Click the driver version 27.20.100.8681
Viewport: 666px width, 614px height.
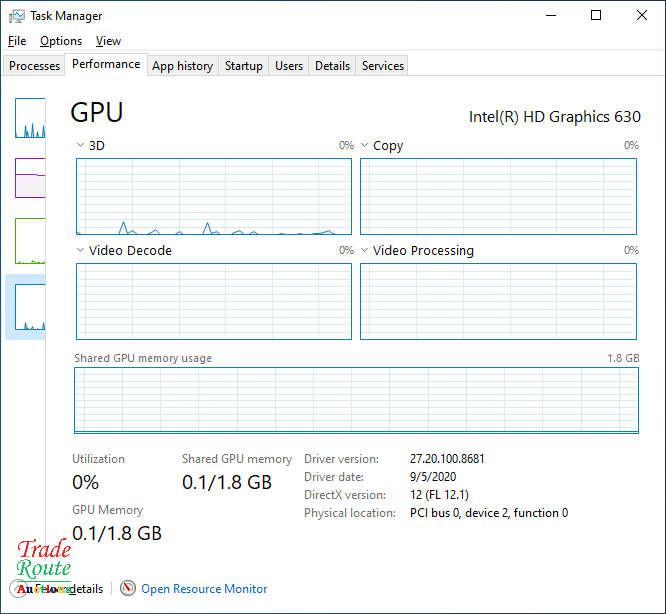[x=447, y=459]
